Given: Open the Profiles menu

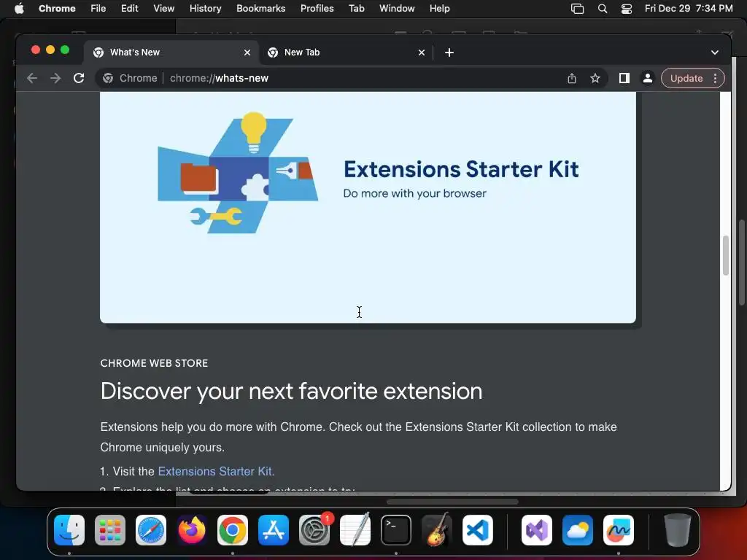Looking at the screenshot, I should [317, 9].
